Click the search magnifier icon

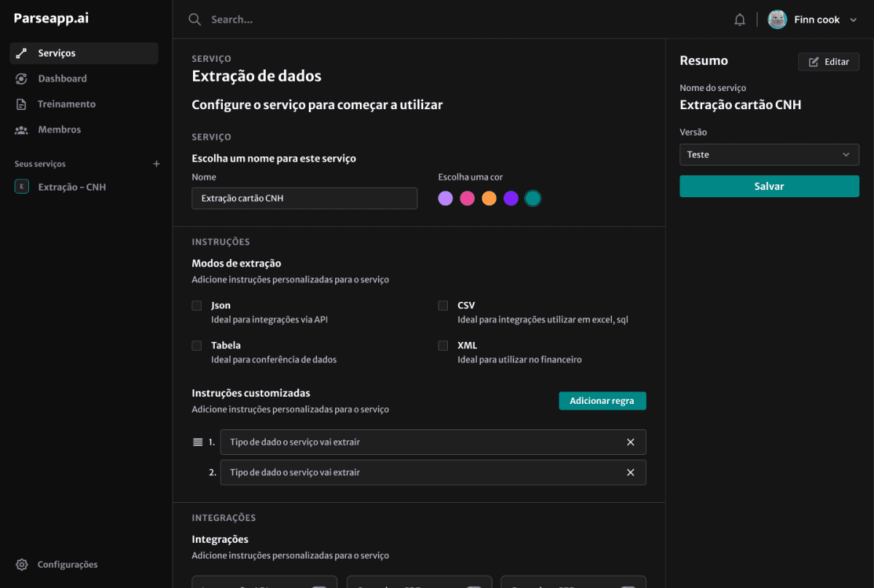click(x=194, y=19)
